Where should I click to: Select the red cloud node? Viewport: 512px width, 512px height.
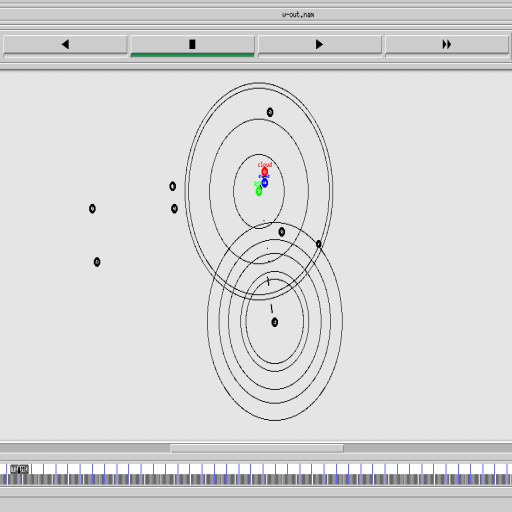click(x=264, y=172)
